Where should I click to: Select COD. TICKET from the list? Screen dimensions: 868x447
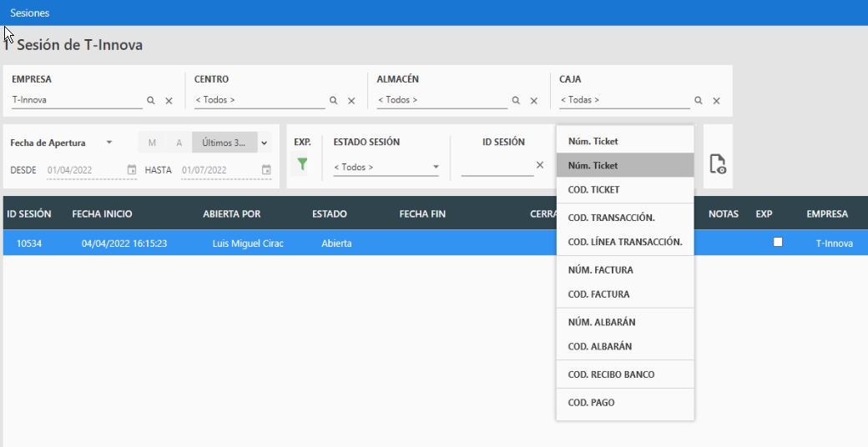point(625,190)
